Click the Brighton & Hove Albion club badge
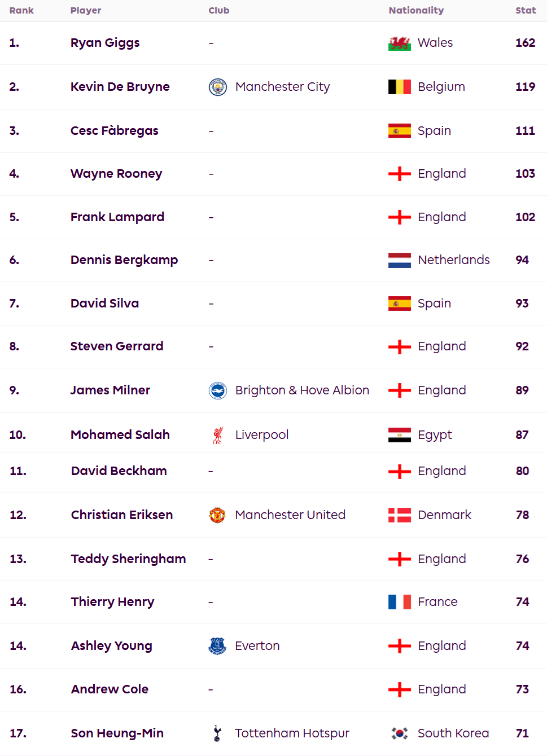 [218, 390]
